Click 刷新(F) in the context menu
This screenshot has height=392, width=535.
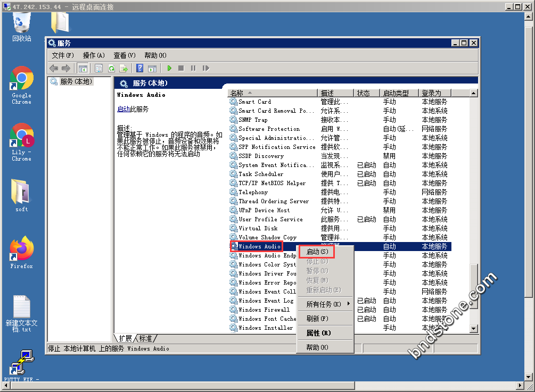tap(317, 319)
